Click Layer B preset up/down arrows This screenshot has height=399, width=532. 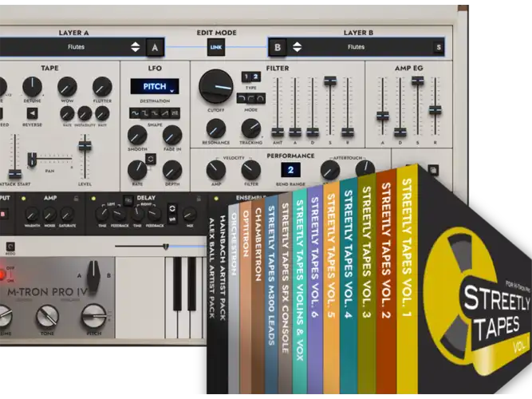(x=297, y=47)
